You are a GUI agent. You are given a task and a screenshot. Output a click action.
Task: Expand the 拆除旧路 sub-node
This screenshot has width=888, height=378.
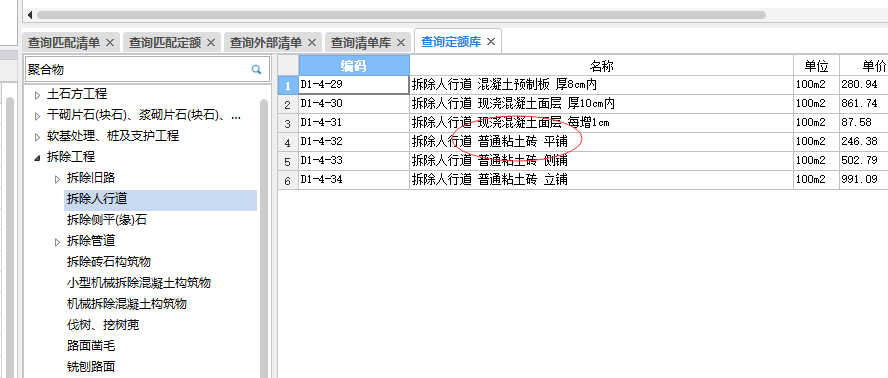click(x=57, y=179)
